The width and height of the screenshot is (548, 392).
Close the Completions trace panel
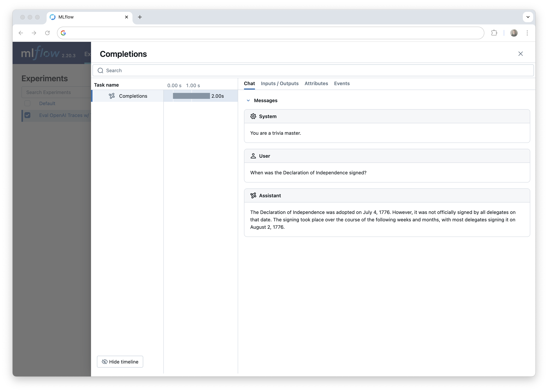520,54
